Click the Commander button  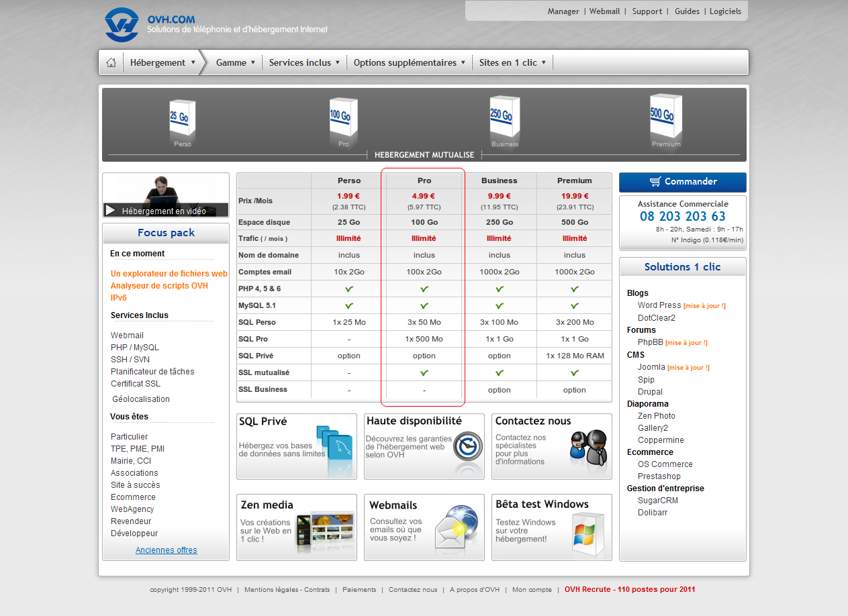pos(682,182)
